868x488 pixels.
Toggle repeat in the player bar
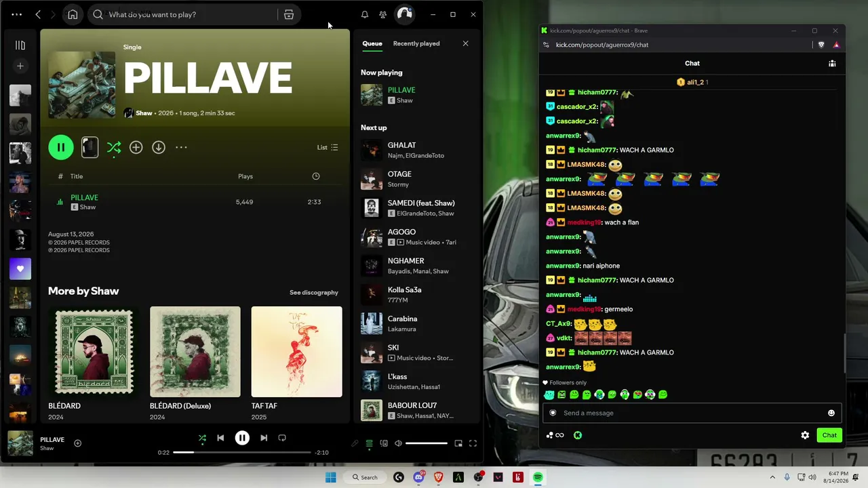click(x=282, y=438)
